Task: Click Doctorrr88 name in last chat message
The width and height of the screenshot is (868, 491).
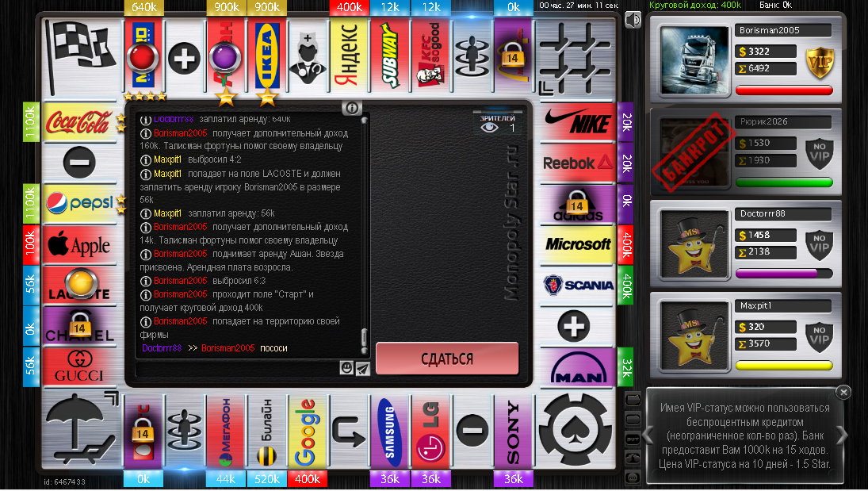Action: click(x=162, y=348)
